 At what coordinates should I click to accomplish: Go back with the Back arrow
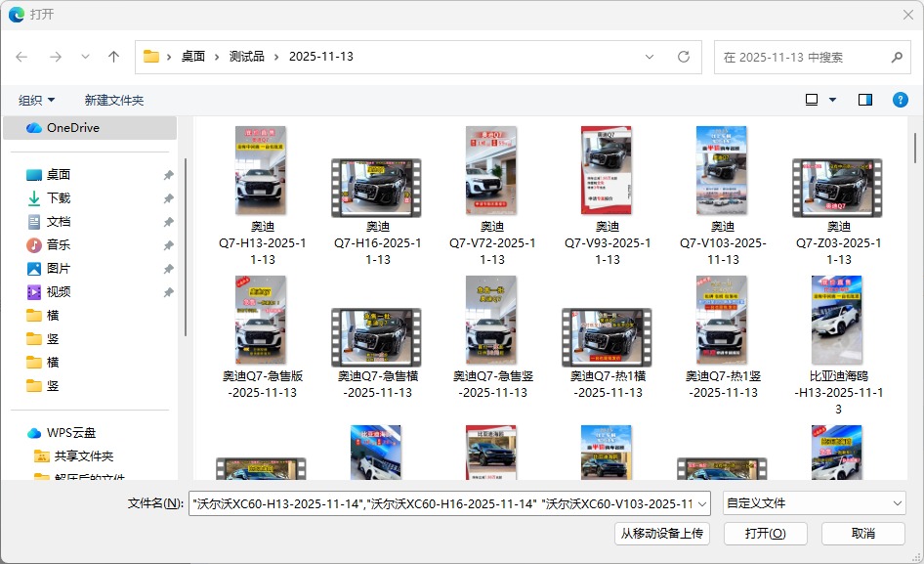click(21, 57)
